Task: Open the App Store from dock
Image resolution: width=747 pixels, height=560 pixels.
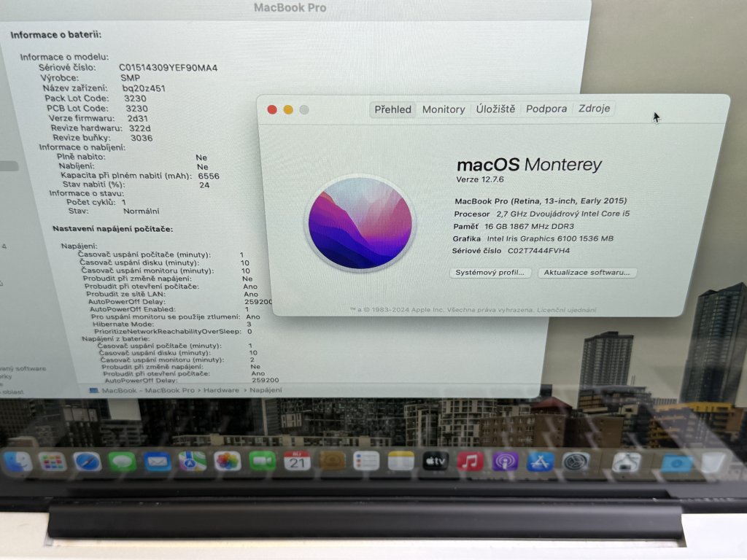Action: [x=541, y=461]
